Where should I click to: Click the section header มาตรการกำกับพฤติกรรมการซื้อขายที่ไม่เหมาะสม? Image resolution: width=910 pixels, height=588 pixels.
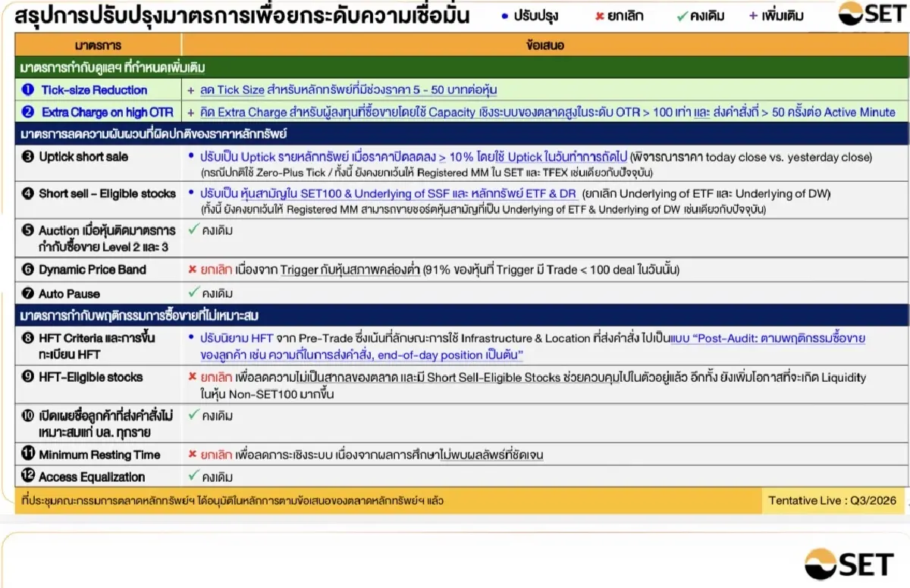point(461,315)
